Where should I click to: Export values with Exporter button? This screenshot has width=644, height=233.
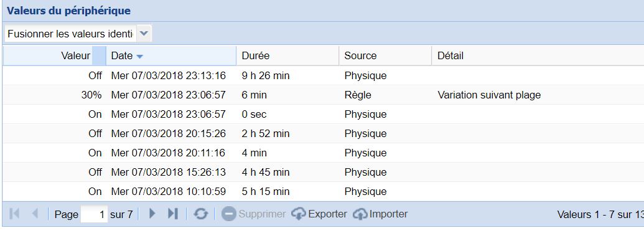click(x=319, y=214)
